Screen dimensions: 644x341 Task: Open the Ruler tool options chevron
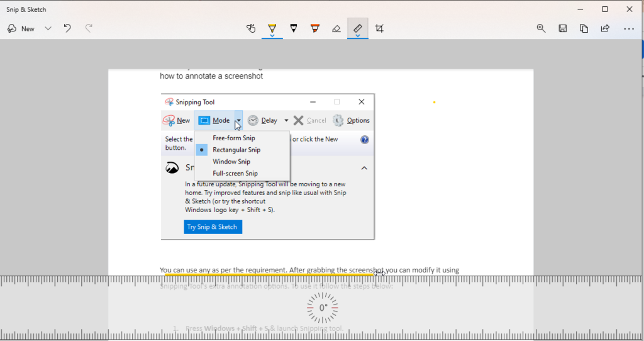tap(358, 36)
